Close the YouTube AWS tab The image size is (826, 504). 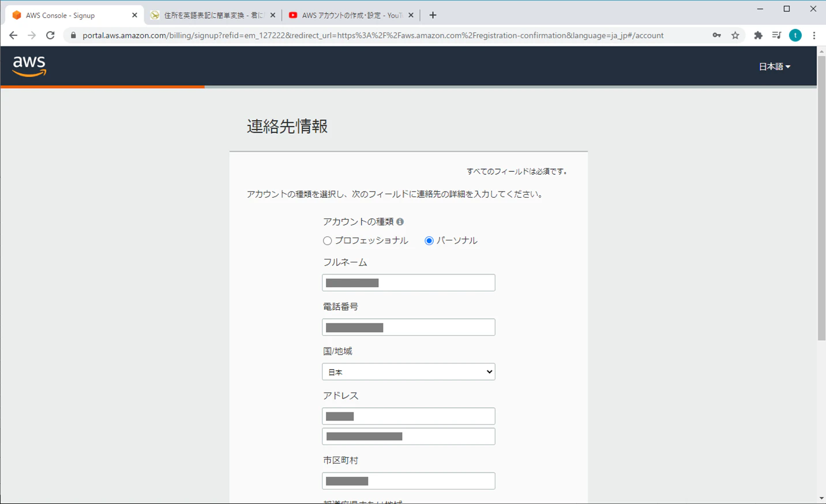pos(411,15)
